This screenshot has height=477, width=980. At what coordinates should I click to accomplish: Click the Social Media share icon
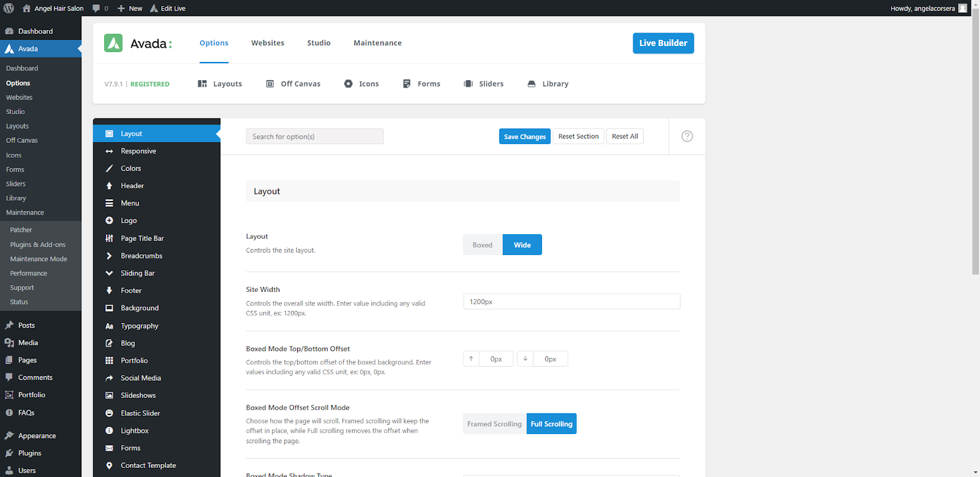[109, 378]
